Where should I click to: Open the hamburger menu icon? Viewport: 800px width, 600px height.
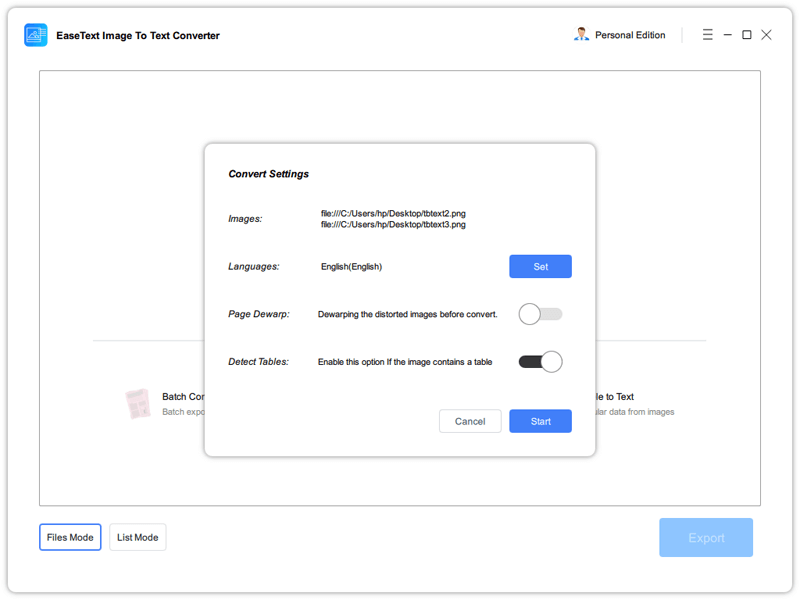[x=707, y=35]
